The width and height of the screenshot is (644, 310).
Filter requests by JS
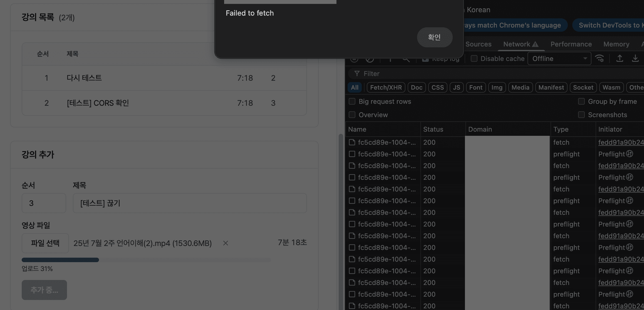[x=457, y=87]
